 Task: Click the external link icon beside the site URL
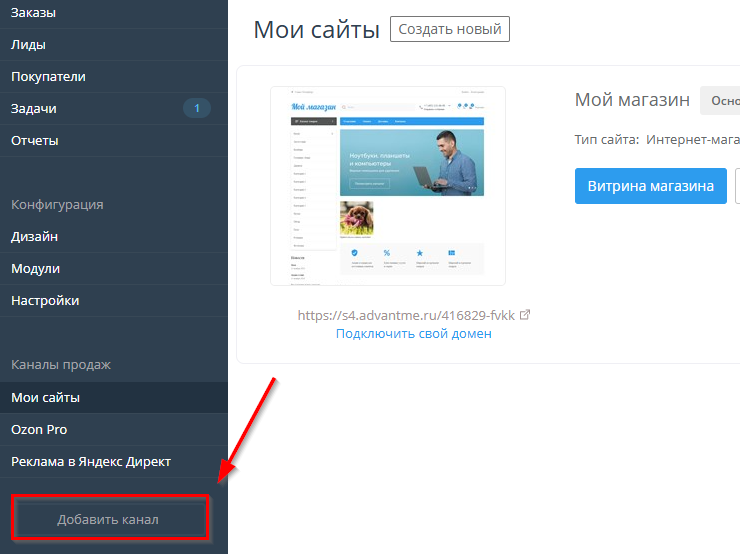(x=526, y=315)
